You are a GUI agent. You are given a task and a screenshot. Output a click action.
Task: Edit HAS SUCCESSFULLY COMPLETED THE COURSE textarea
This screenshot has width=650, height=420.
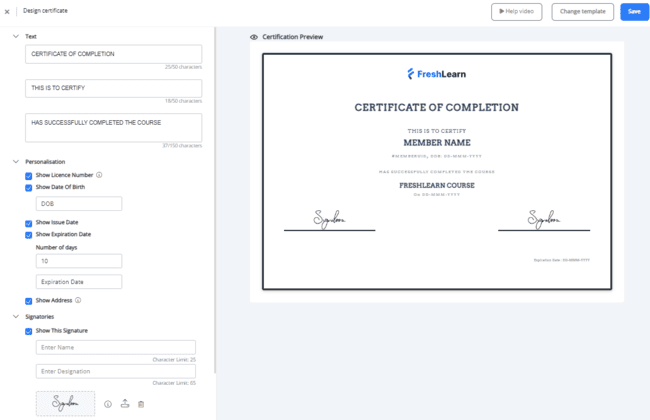[x=114, y=128]
